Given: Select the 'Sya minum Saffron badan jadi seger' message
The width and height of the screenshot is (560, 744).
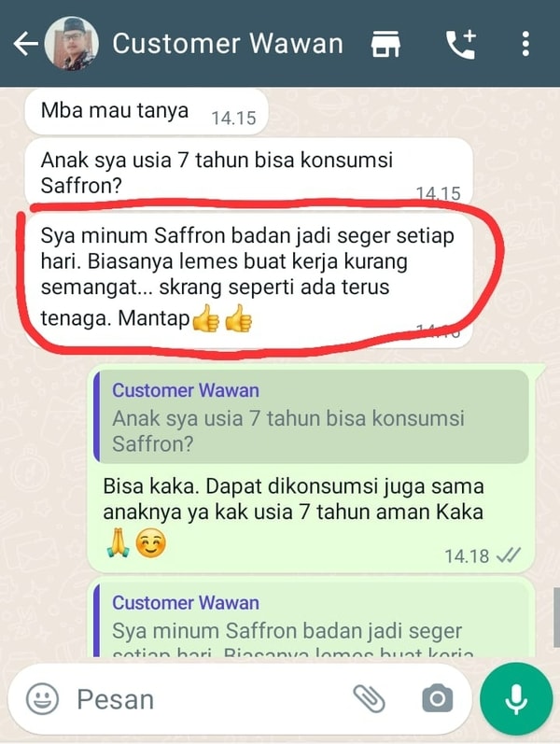Looking at the screenshot, I should (248, 278).
